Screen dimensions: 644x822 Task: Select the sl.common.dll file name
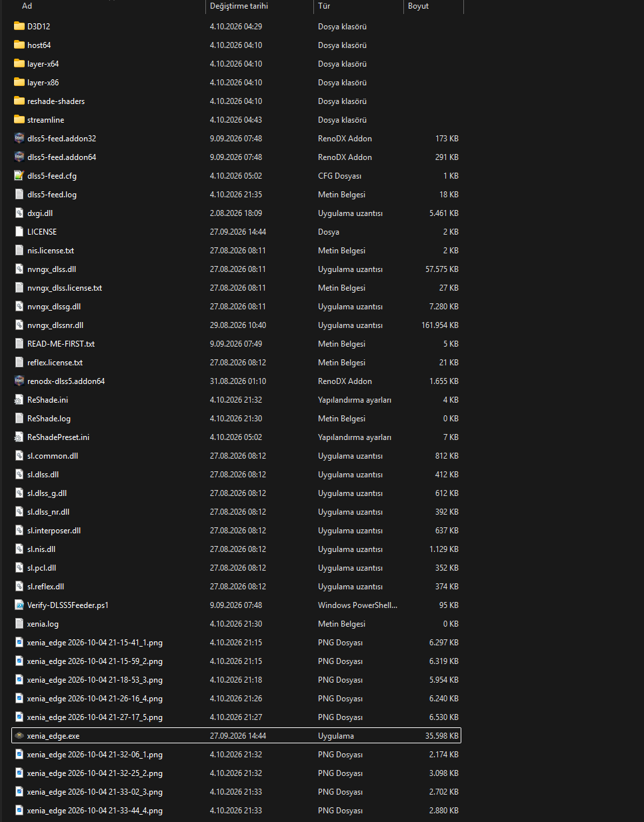coord(53,456)
